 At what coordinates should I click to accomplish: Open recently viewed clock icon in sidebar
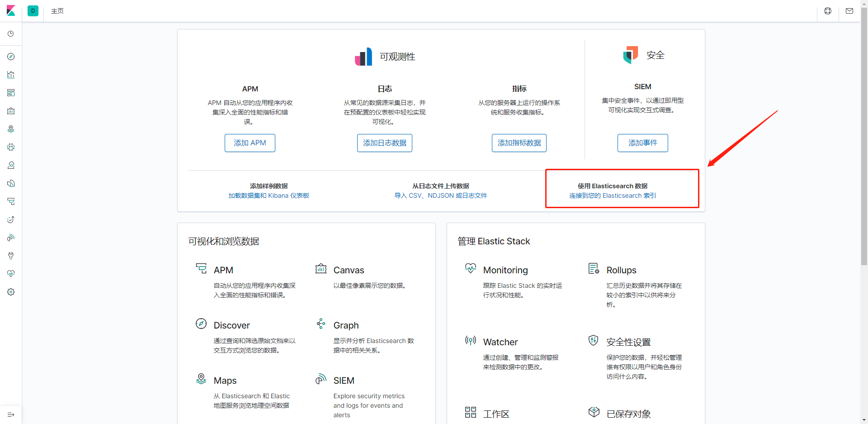click(11, 34)
